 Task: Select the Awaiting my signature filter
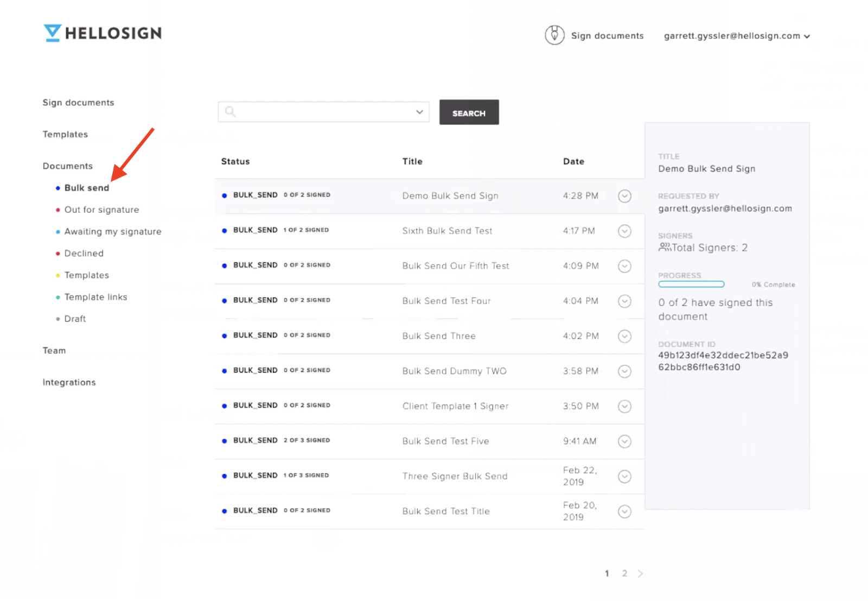click(x=113, y=232)
